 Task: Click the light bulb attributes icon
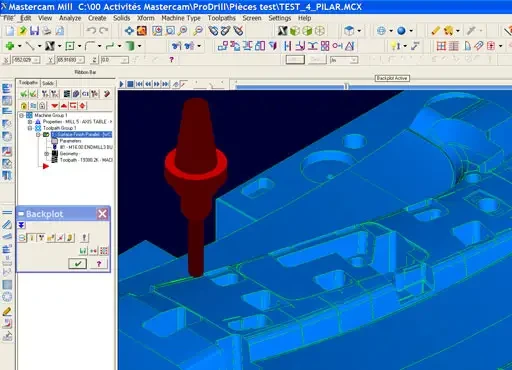(395, 46)
